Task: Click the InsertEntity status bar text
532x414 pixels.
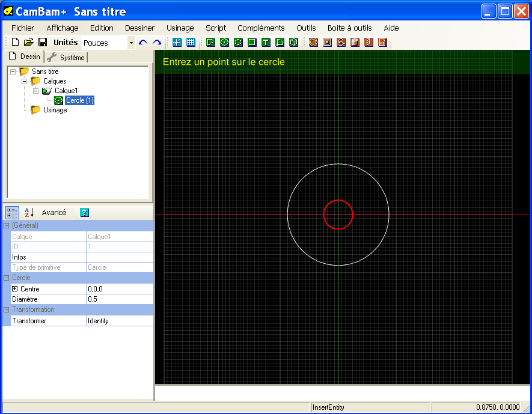Action: click(328, 407)
